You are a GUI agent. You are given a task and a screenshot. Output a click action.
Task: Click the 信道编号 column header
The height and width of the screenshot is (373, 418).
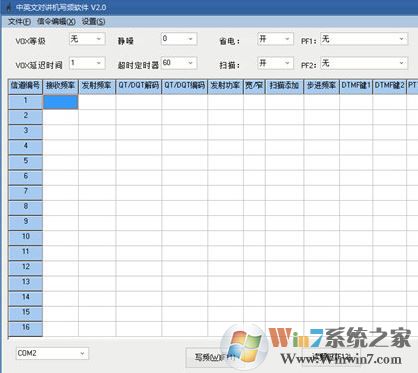[x=25, y=86]
